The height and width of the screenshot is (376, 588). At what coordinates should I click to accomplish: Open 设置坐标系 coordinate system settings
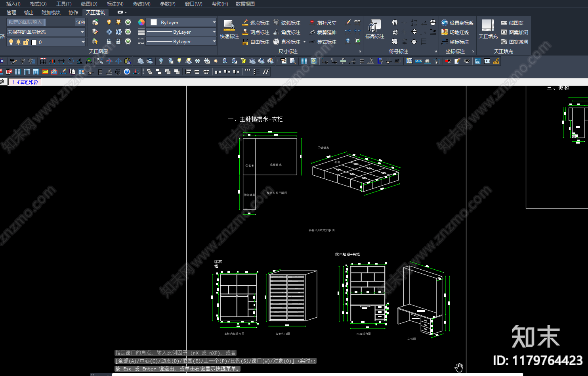point(457,23)
